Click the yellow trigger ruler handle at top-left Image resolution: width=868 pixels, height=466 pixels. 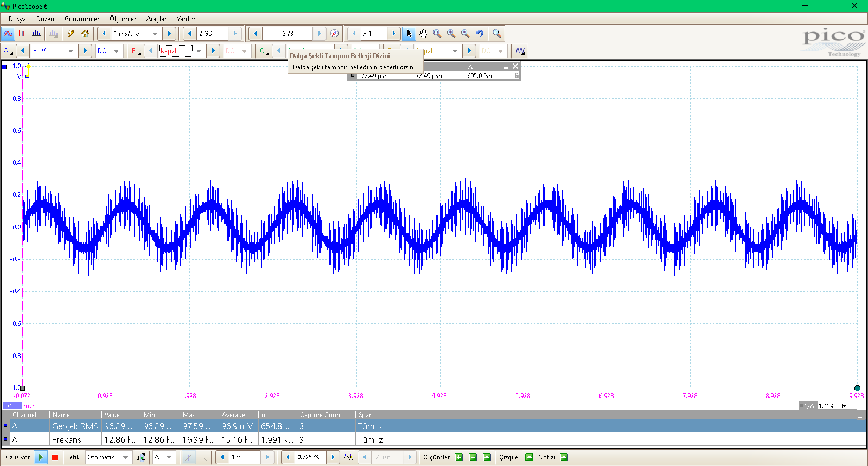pyautogui.click(x=28, y=69)
